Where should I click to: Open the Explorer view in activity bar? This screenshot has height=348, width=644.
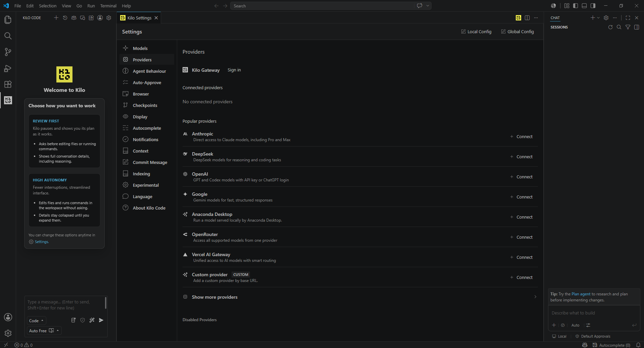tap(8, 20)
